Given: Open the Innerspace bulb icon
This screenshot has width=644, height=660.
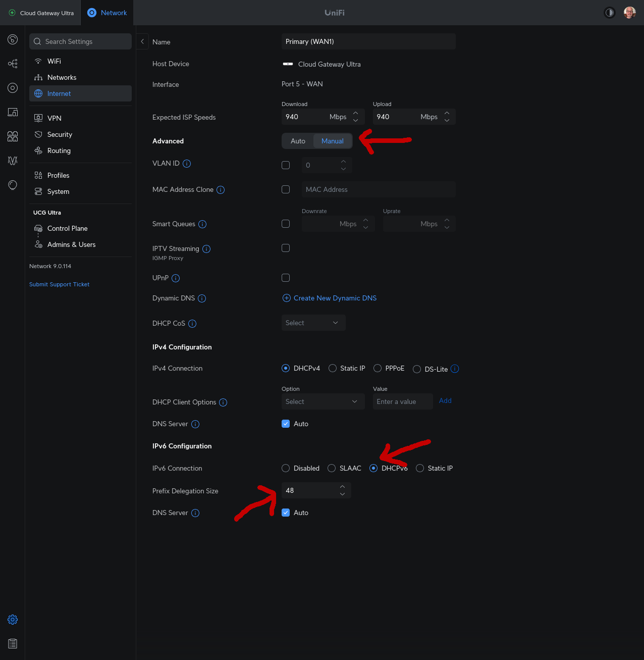Looking at the screenshot, I should tap(13, 185).
